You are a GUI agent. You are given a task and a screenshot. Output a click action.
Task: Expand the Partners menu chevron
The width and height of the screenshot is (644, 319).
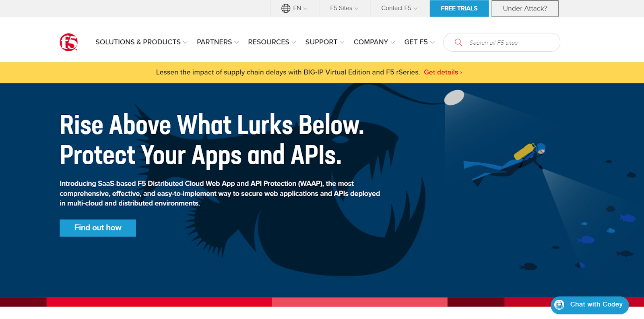(x=236, y=42)
